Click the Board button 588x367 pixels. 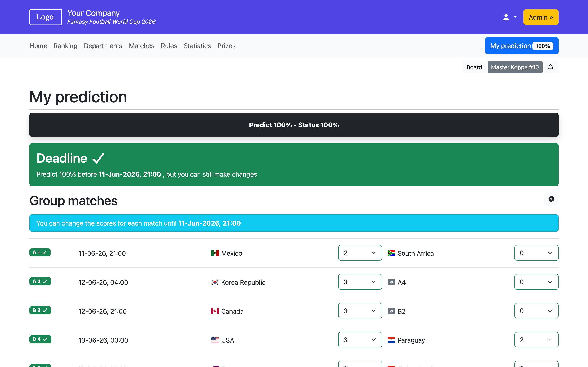tap(474, 67)
